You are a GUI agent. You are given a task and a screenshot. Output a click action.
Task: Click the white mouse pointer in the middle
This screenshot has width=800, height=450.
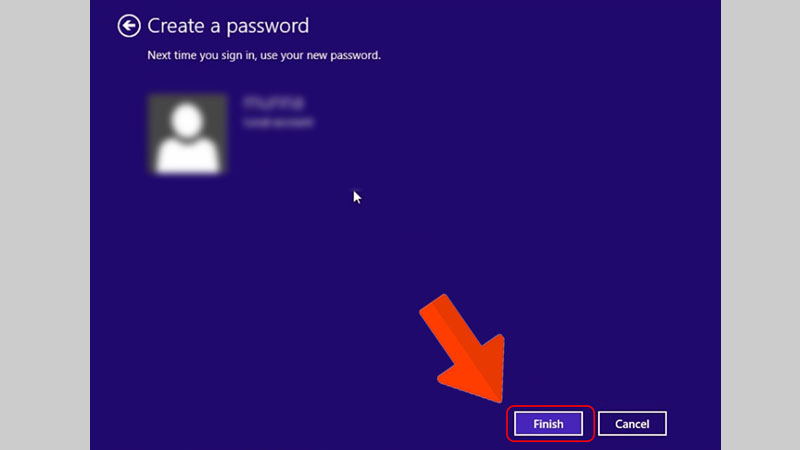coord(357,197)
